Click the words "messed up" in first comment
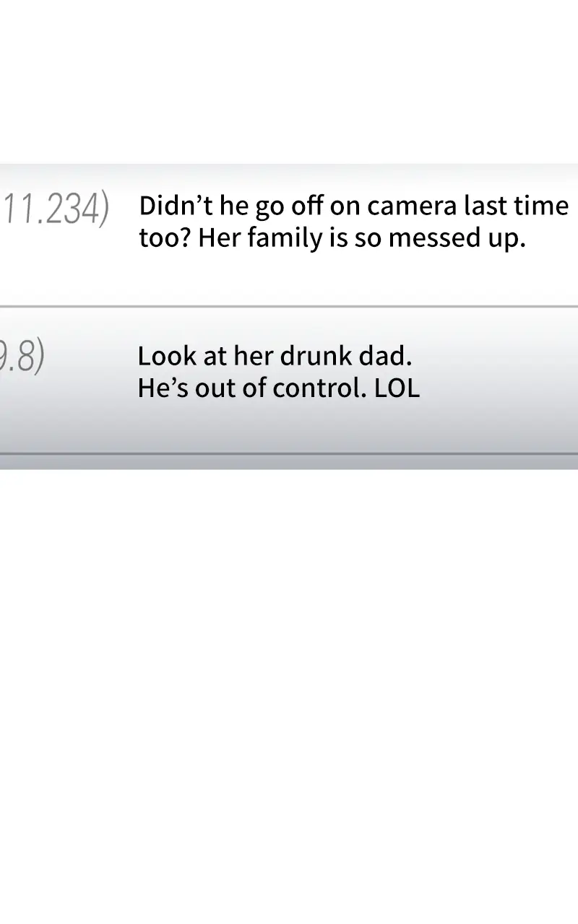The width and height of the screenshot is (578, 924). coord(457,238)
